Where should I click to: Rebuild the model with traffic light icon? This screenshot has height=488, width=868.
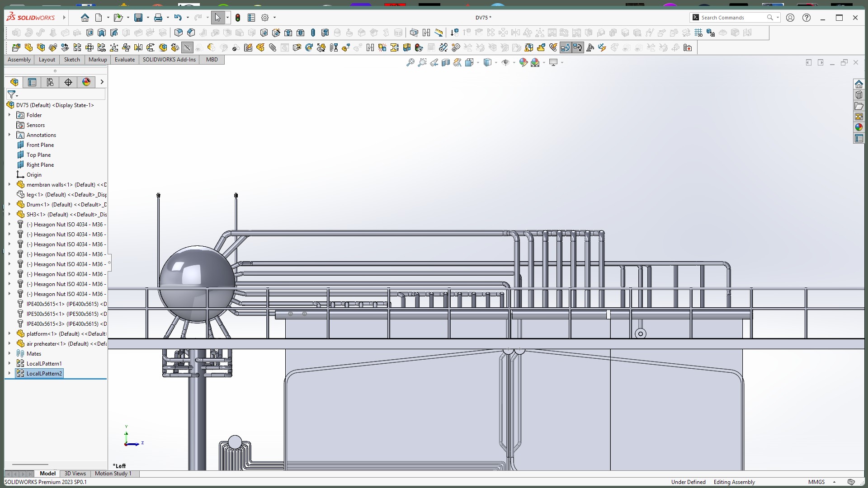[238, 18]
